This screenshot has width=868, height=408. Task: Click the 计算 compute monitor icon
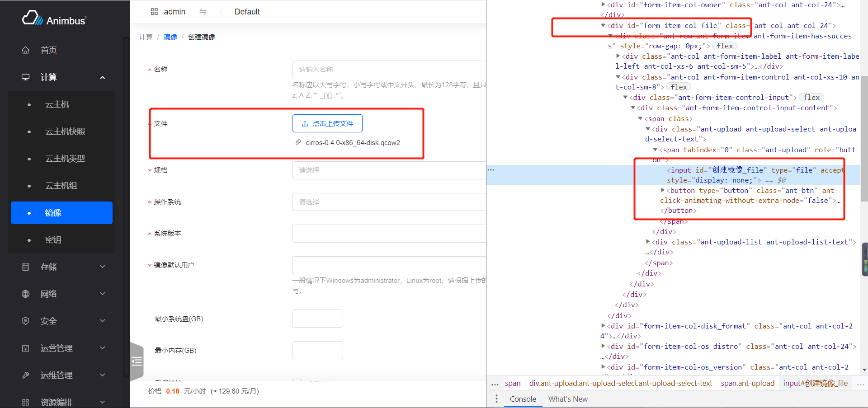(x=26, y=77)
